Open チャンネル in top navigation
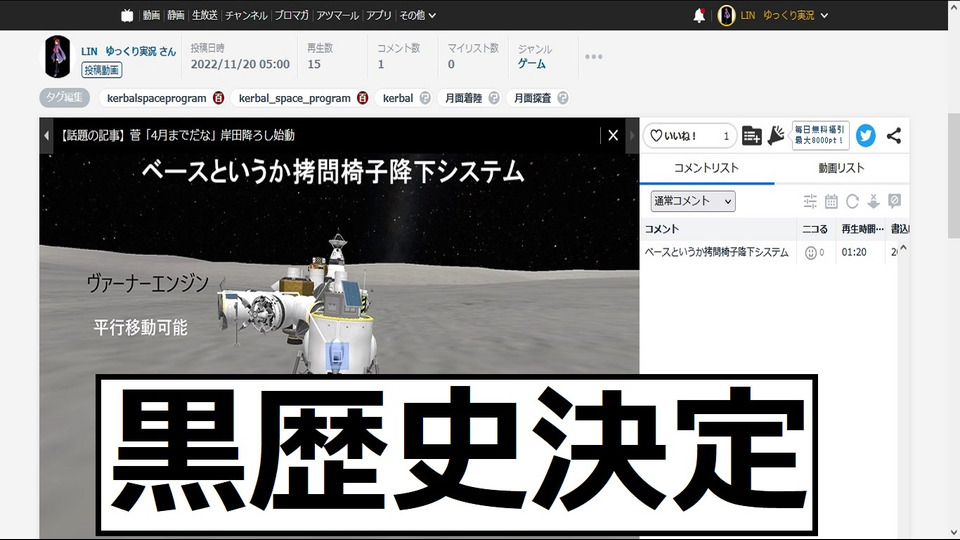Image resolution: width=960 pixels, height=540 pixels. pyautogui.click(x=246, y=15)
